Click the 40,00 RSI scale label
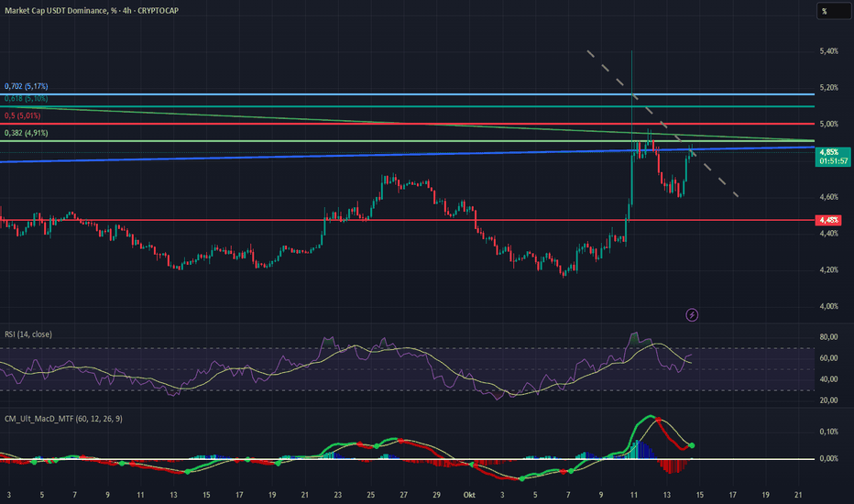854x504 pixels. coord(828,379)
